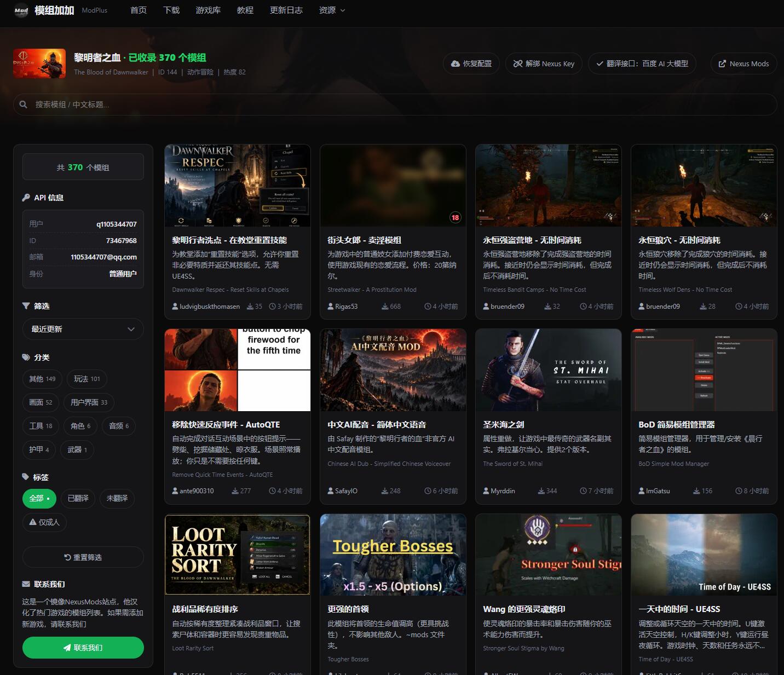The image size is (784, 675).
Task: Click the funnel icon beside 筛选
Action: (x=26, y=306)
